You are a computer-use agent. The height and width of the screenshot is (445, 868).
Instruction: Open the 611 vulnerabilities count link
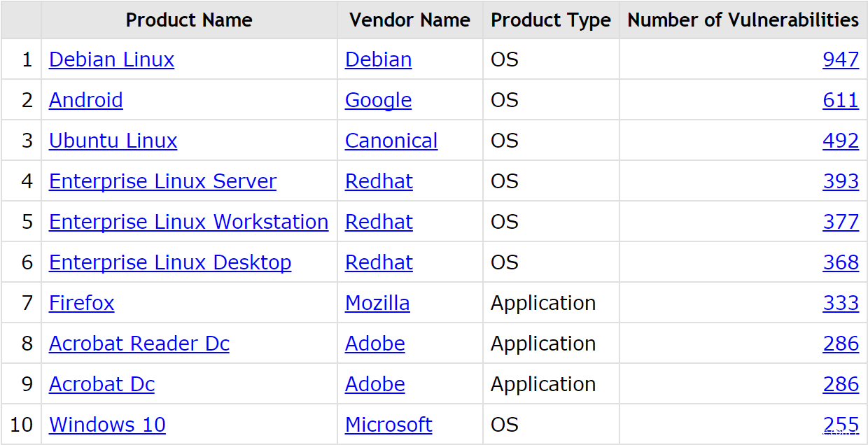pos(841,100)
